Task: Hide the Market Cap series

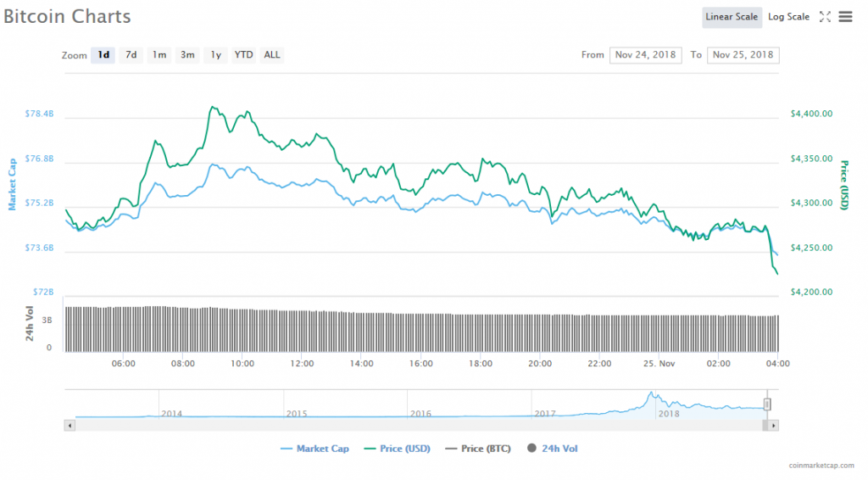Action: (314, 448)
